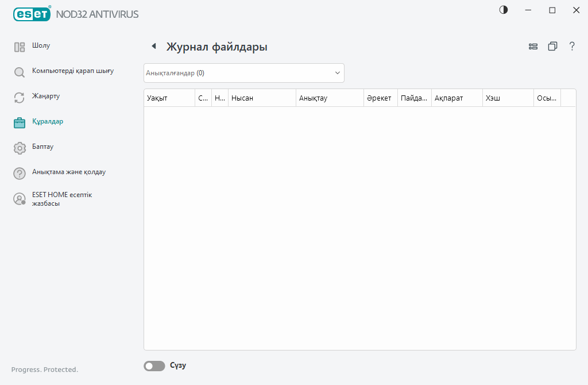
Task: Open the Анықталғандар (0) dropdown
Action: [x=243, y=73]
